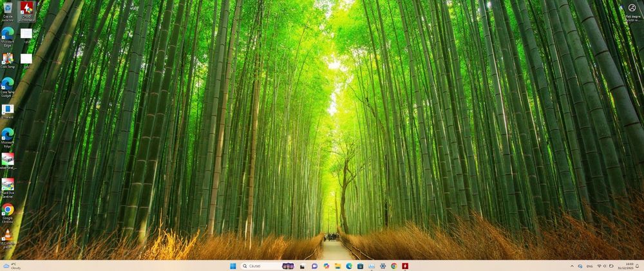The image size is (644, 271).
Task: Open the Windows Start menu
Action: [x=233, y=266]
